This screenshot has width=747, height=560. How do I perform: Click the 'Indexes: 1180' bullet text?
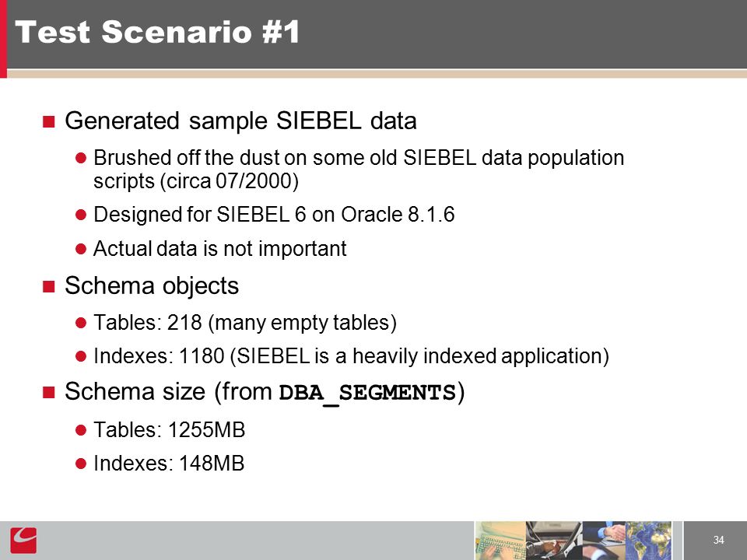[351, 356]
